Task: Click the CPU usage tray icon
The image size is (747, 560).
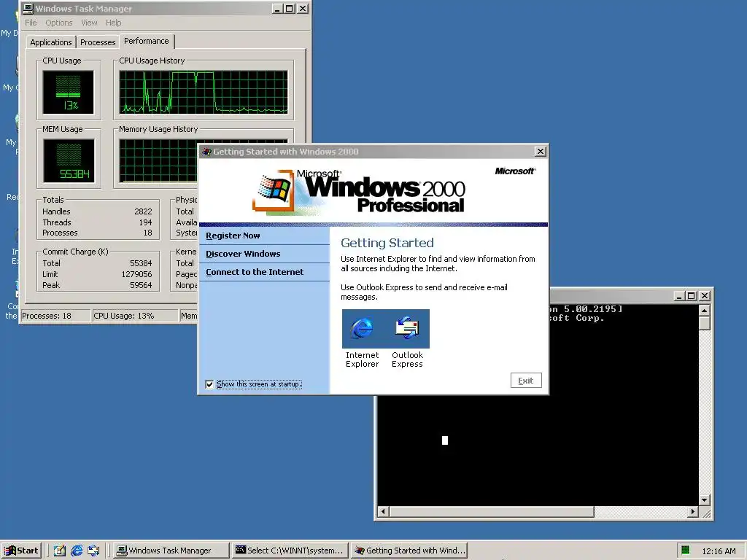Action: coord(685,551)
